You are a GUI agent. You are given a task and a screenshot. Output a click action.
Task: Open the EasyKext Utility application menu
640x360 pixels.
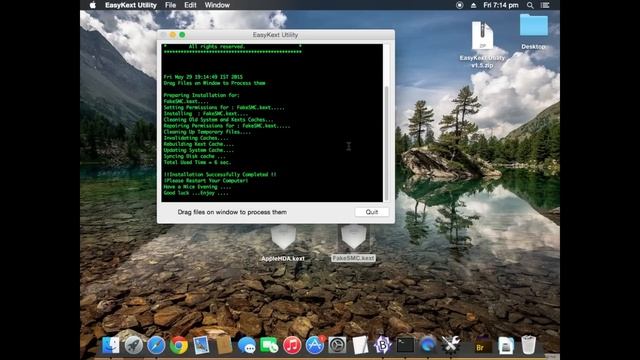pos(131,5)
